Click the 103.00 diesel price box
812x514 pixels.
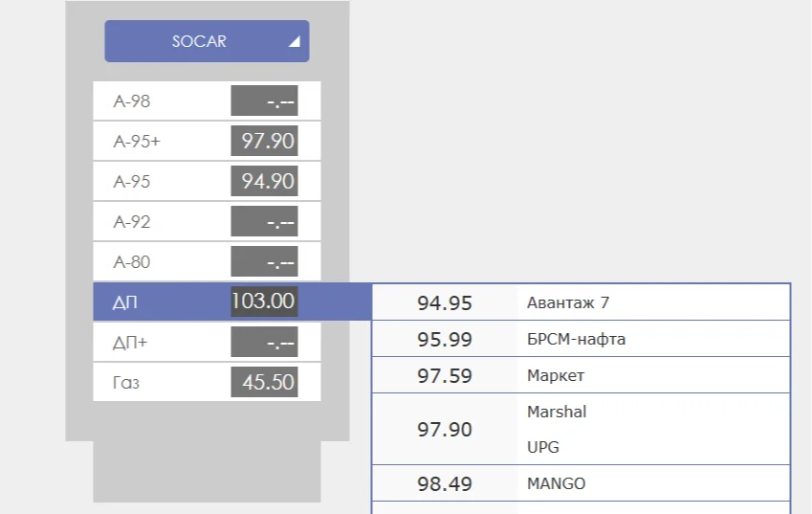click(264, 302)
